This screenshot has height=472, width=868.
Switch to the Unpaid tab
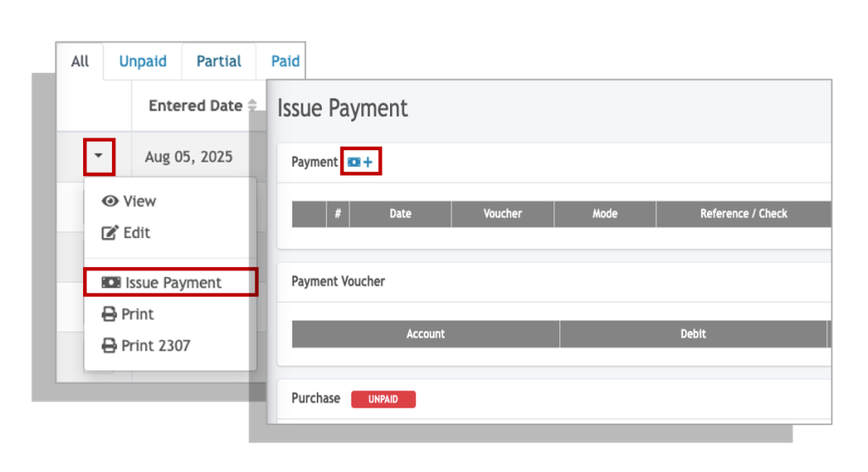point(142,61)
